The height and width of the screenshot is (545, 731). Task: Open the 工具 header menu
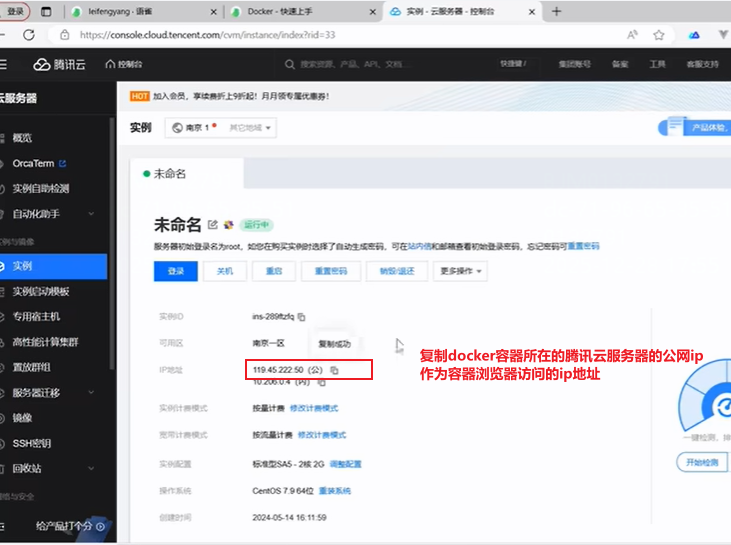point(657,64)
